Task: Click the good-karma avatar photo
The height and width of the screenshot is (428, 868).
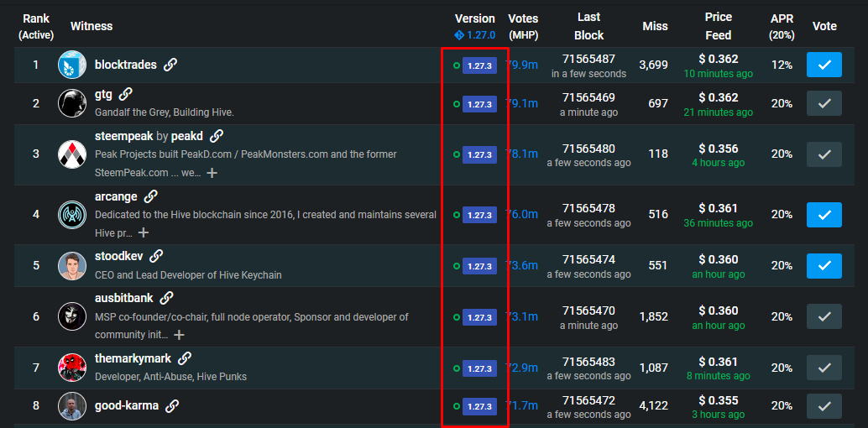Action: [x=72, y=406]
